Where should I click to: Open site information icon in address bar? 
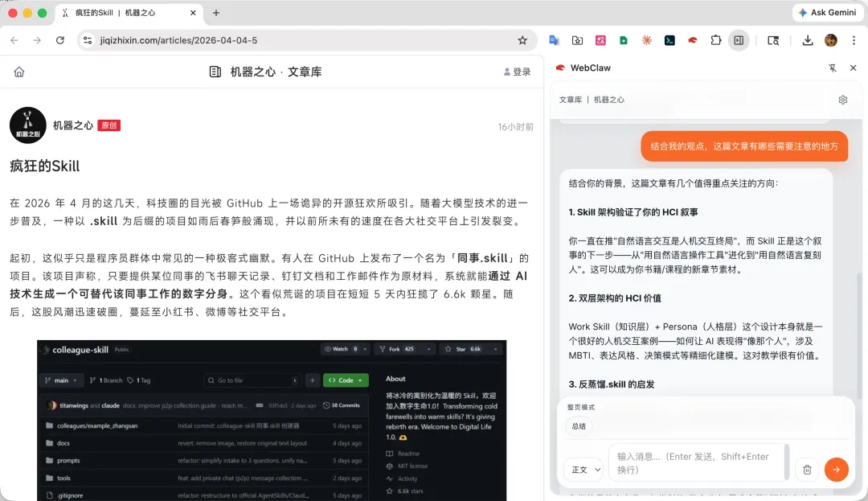(x=88, y=40)
